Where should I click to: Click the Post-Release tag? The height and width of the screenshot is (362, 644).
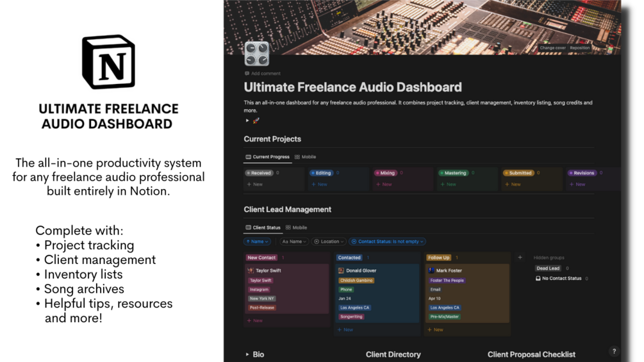click(262, 308)
